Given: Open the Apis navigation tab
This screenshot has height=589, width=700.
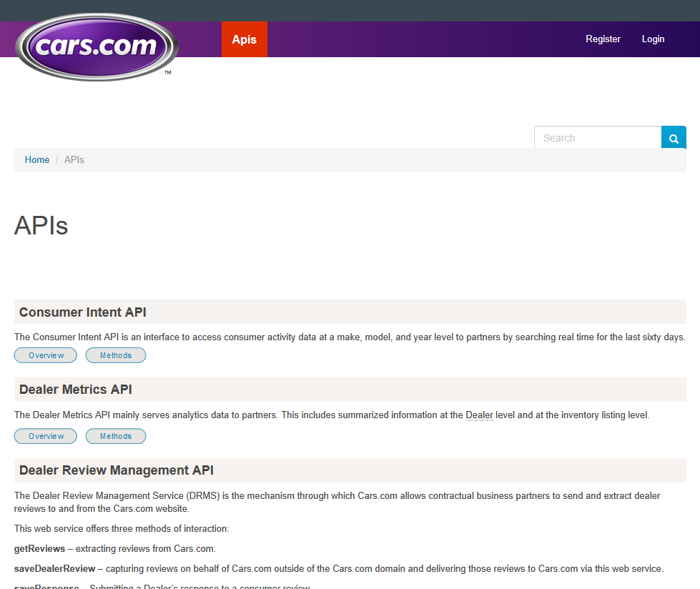Looking at the screenshot, I should (245, 39).
